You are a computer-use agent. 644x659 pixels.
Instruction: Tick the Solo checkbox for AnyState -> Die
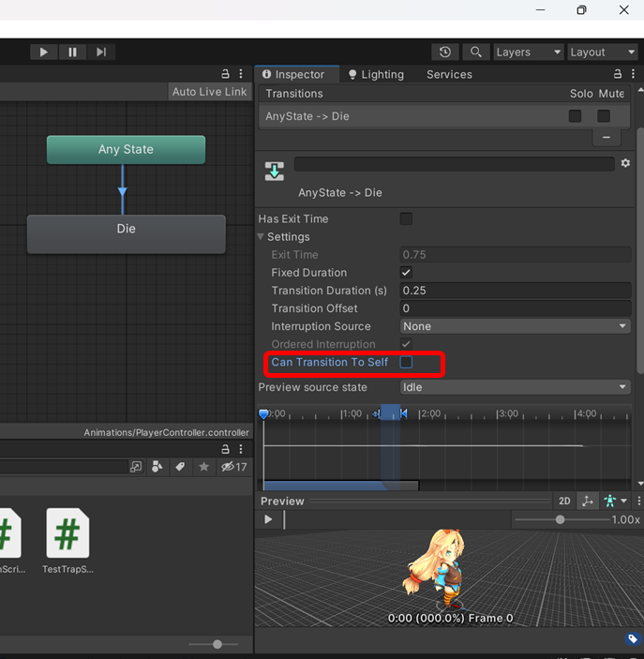[575, 116]
